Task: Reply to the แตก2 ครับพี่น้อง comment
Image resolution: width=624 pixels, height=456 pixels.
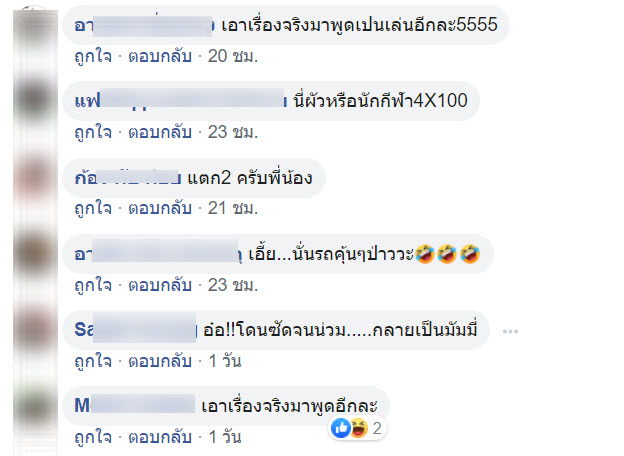Action: tap(160, 209)
